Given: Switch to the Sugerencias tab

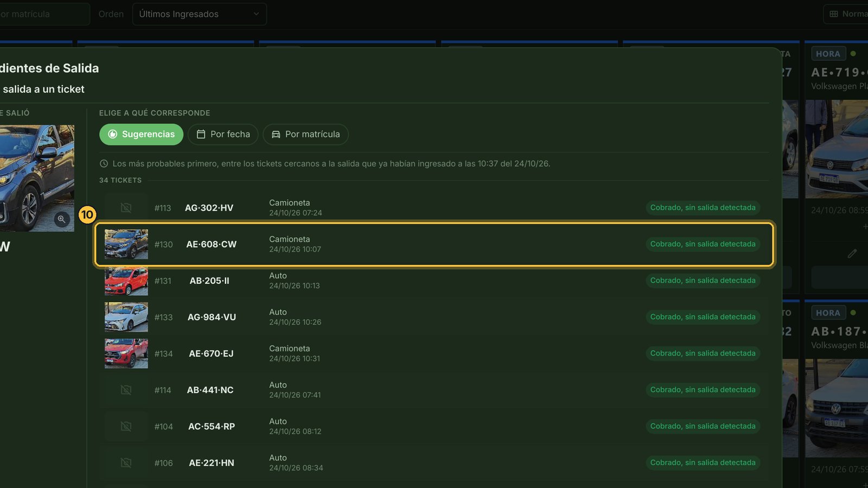Looking at the screenshot, I should pos(141,134).
